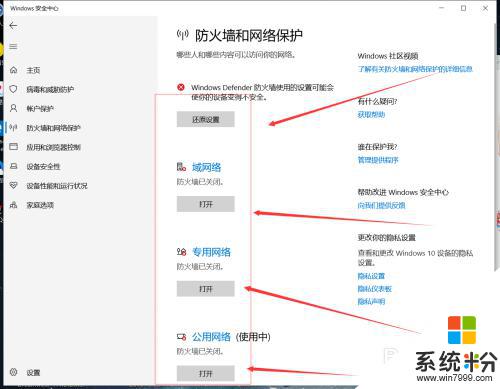Click 防火墙已关闭 status under 公用网络
500x389 pixels.
(200, 351)
